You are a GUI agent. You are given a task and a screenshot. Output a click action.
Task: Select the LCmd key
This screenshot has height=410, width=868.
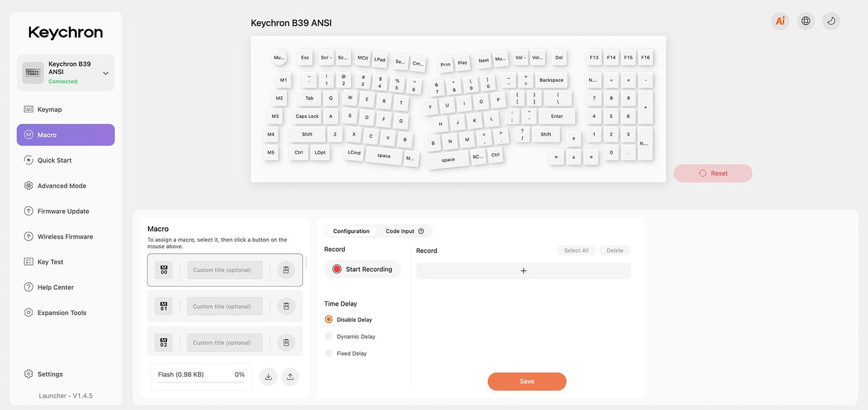pyautogui.click(x=354, y=153)
